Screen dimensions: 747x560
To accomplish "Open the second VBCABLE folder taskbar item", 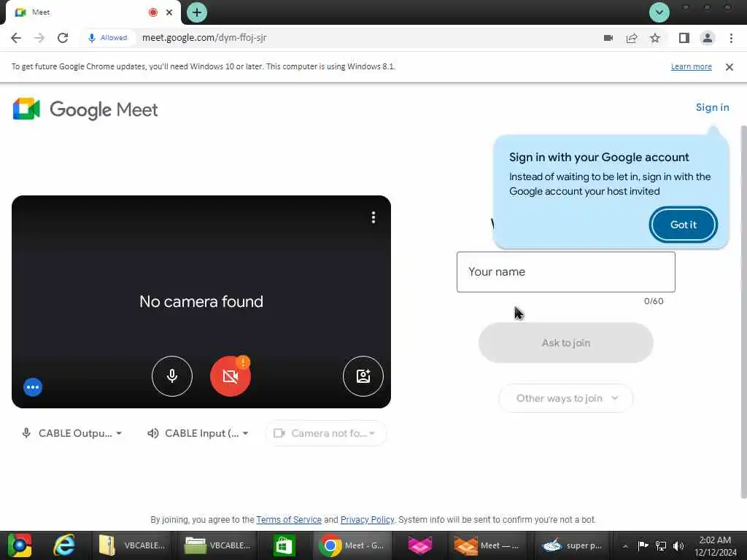I will (218, 545).
